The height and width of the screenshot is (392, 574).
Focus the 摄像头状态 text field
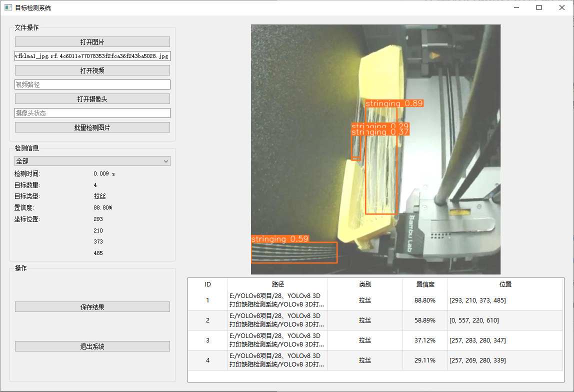tap(92, 113)
